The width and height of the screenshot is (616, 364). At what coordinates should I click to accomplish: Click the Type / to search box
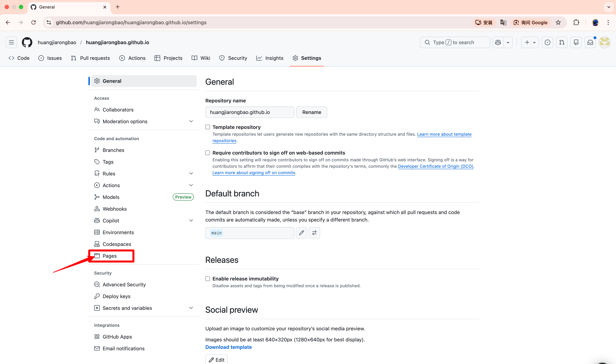[455, 42]
